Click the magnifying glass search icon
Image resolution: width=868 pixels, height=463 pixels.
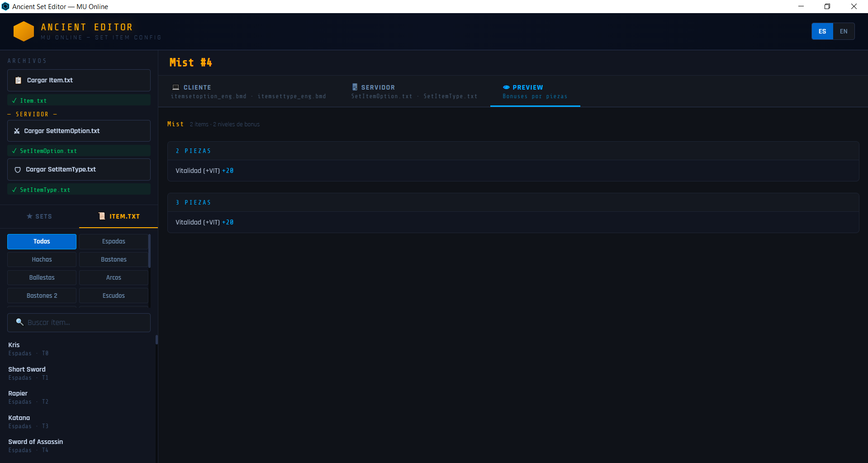click(x=19, y=322)
